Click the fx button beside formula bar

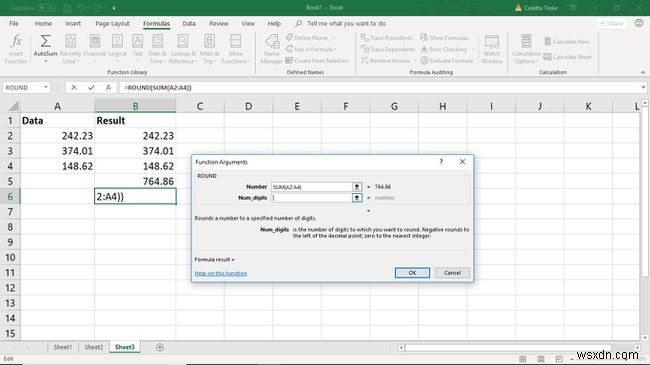click(108, 88)
